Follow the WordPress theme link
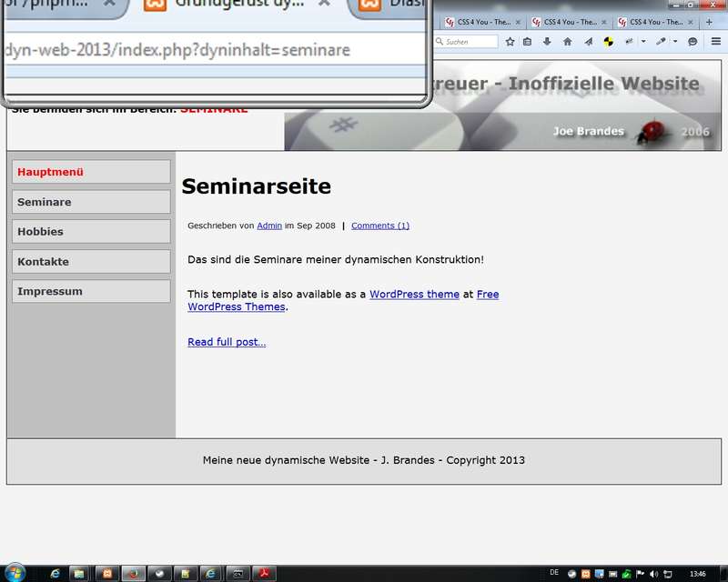The width and height of the screenshot is (728, 582). pos(414,295)
